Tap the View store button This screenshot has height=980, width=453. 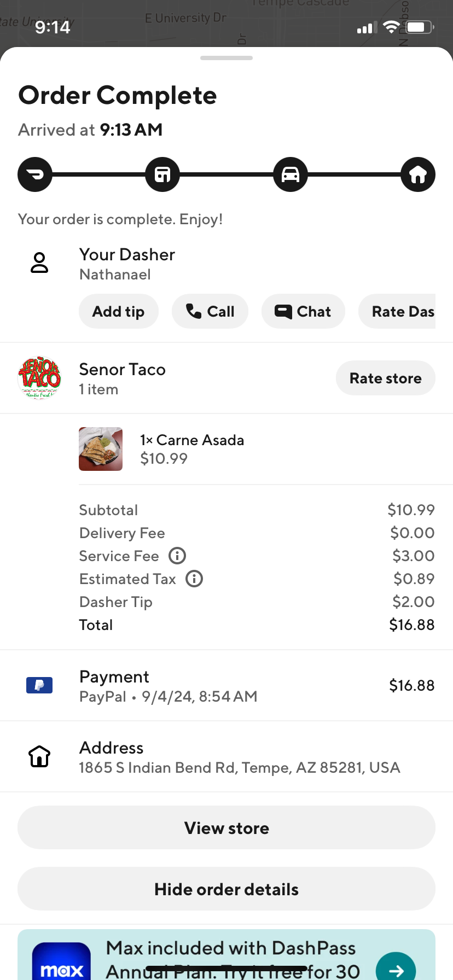(226, 828)
